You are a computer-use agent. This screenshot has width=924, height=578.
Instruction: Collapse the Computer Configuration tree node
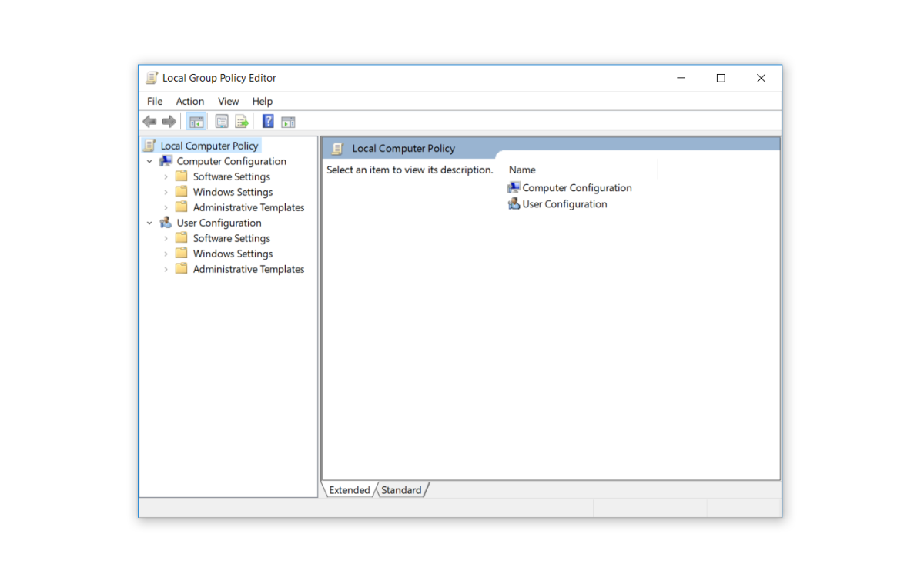click(x=149, y=161)
